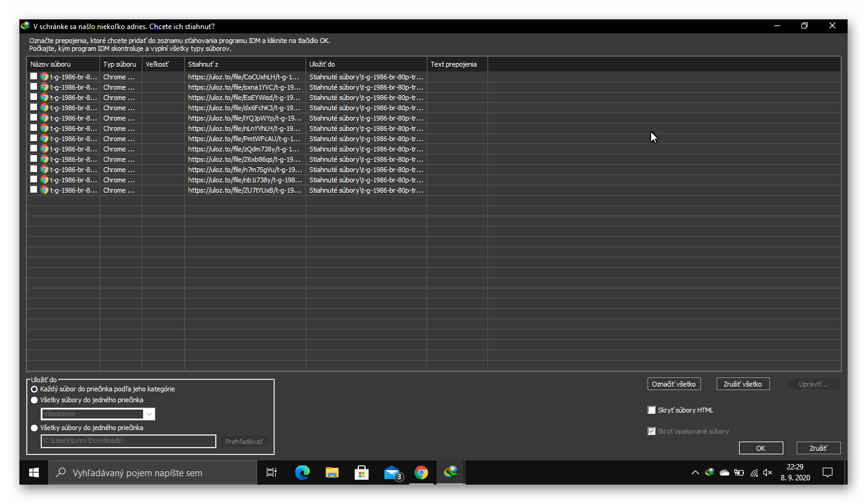Click the Chrome icon in the CoCUxhLH row

click(x=44, y=77)
